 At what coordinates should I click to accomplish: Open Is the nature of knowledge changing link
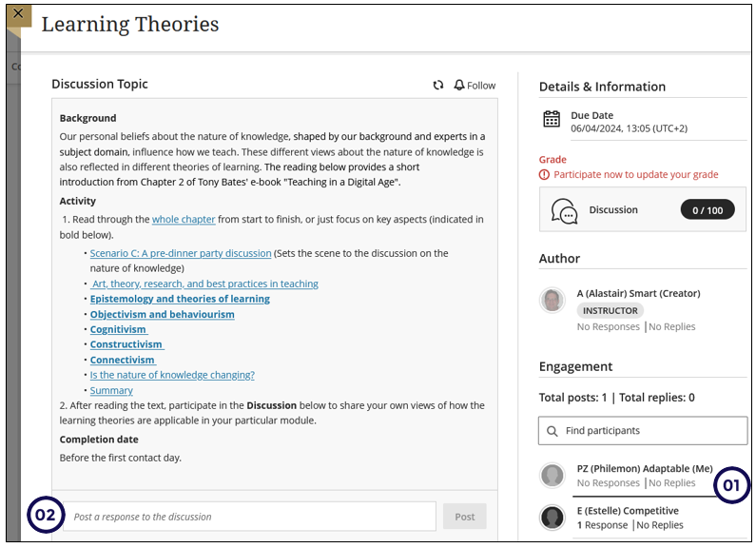click(x=172, y=375)
